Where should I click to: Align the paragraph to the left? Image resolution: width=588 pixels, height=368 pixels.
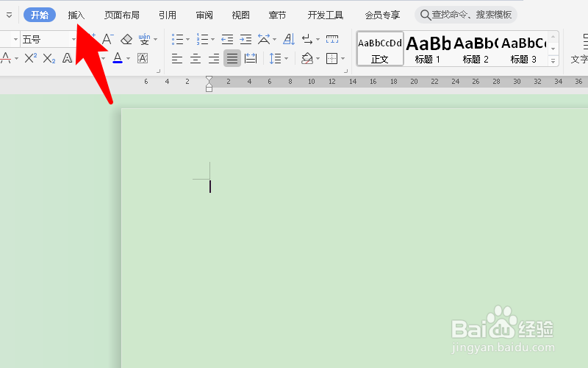(177, 58)
